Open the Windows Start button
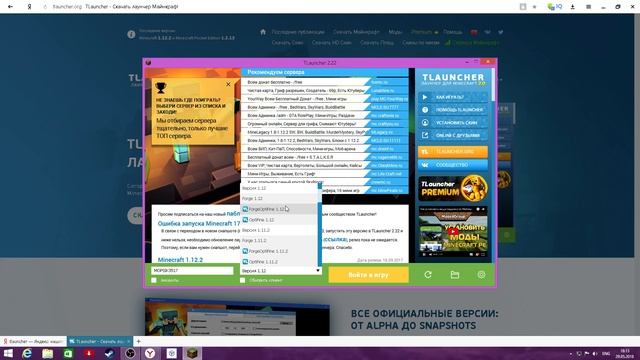This screenshot has width=640, height=360. pyautogui.click(x=8, y=353)
